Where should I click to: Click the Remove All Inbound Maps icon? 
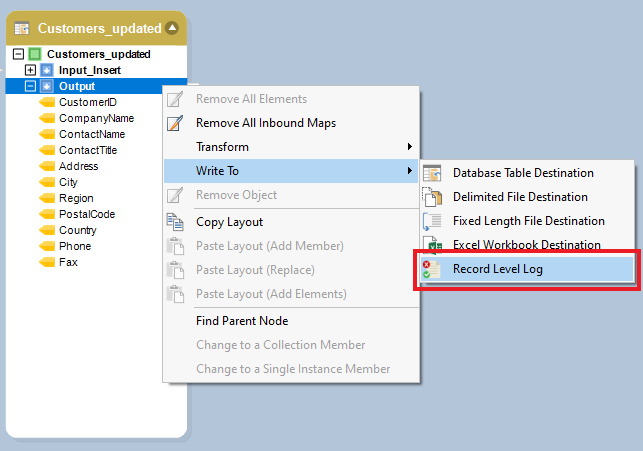(x=176, y=123)
